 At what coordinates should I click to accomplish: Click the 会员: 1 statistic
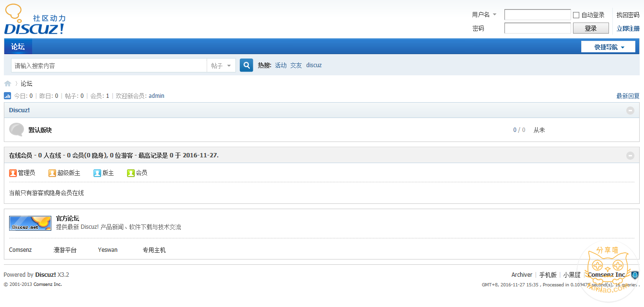coord(100,96)
